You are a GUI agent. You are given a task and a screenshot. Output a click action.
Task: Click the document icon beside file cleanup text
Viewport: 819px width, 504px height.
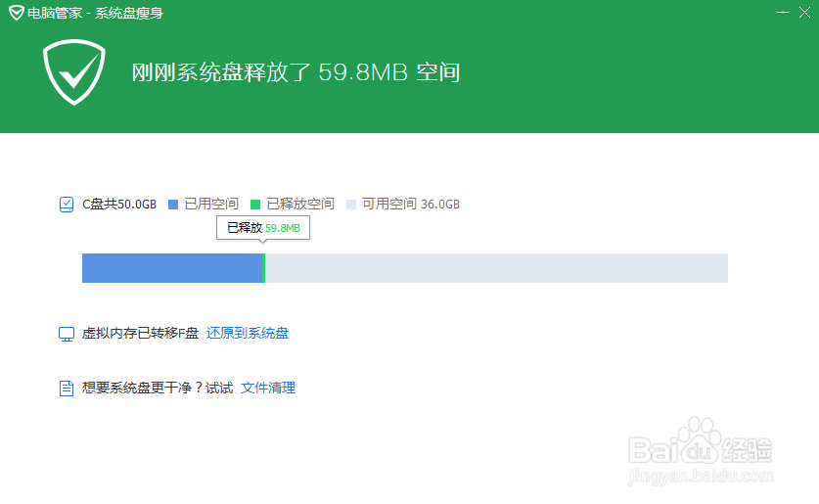point(67,389)
